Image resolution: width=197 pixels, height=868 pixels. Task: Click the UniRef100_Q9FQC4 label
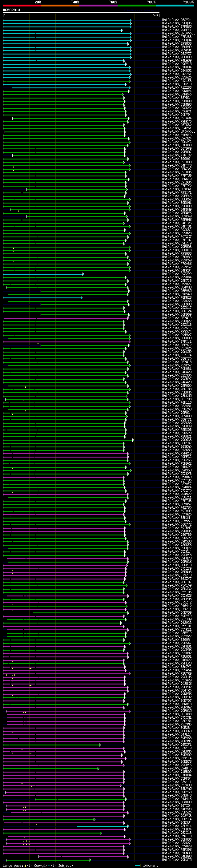pos(177,413)
